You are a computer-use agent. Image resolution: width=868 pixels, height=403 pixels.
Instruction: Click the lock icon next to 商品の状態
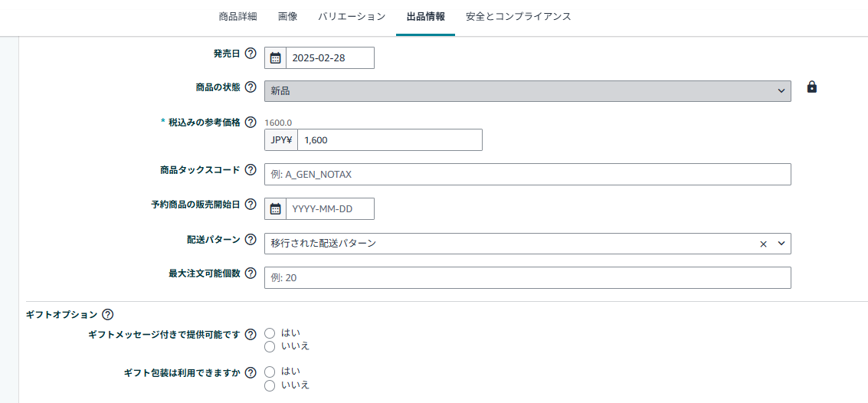pos(812,87)
